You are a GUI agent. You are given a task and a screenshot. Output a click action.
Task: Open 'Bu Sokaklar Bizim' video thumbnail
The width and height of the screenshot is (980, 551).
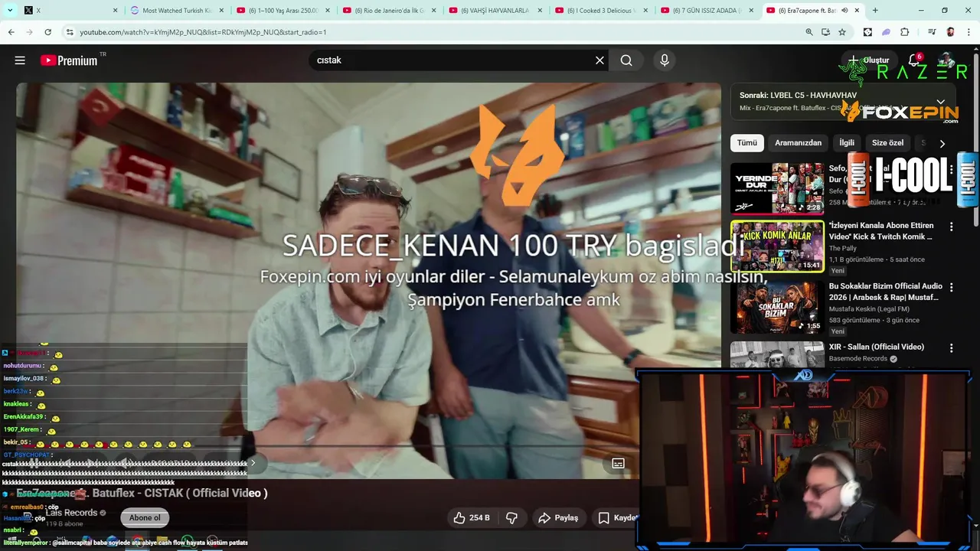pos(777,307)
